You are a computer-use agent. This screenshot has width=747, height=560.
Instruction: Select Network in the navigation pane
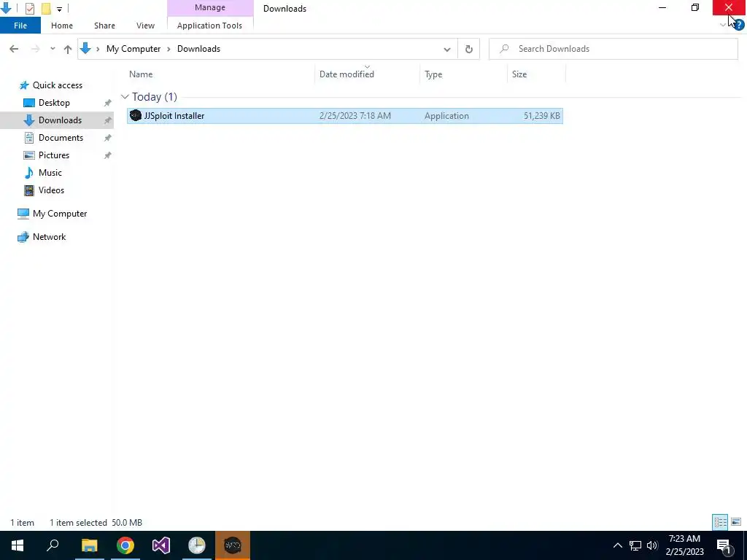49,237
